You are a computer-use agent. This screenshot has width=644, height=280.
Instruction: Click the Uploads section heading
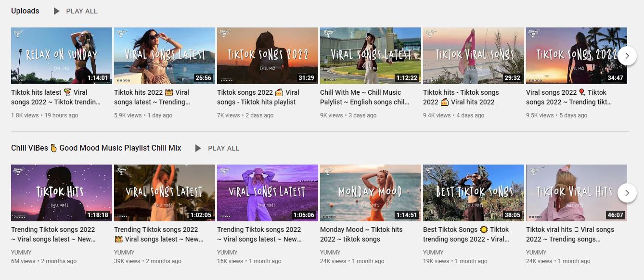(x=25, y=11)
